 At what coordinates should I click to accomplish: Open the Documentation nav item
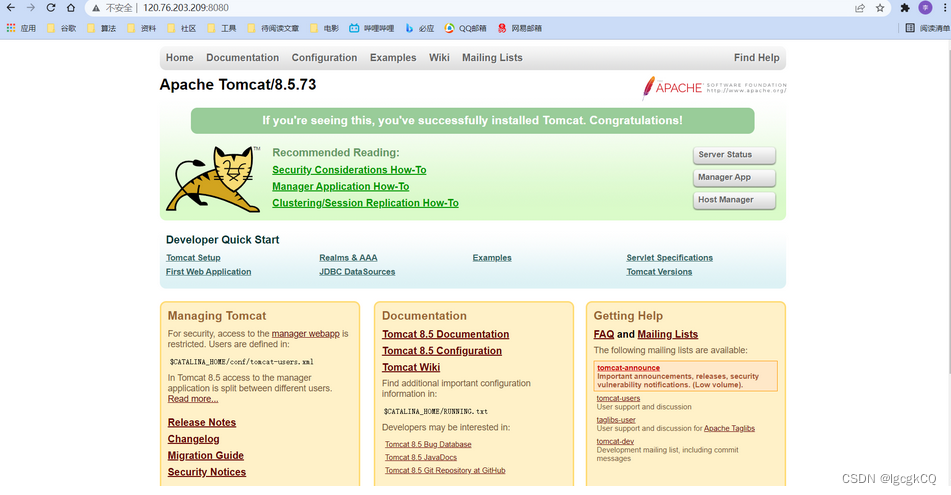[243, 58]
